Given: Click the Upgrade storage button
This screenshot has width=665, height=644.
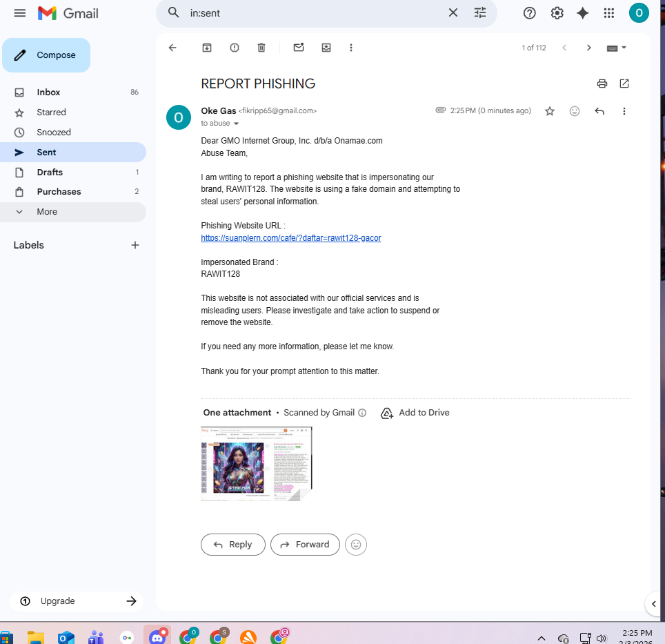Looking at the screenshot, I should point(77,601).
